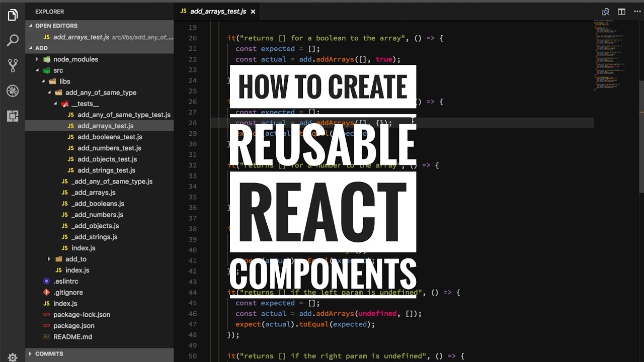
Task: Select the add_arrays_test.js editor tab
Action: pos(217,11)
